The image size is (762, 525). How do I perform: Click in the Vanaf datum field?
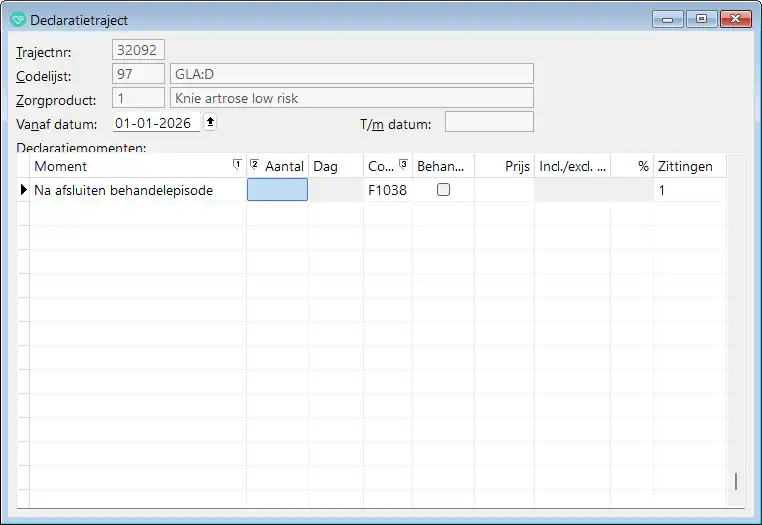tap(156, 123)
